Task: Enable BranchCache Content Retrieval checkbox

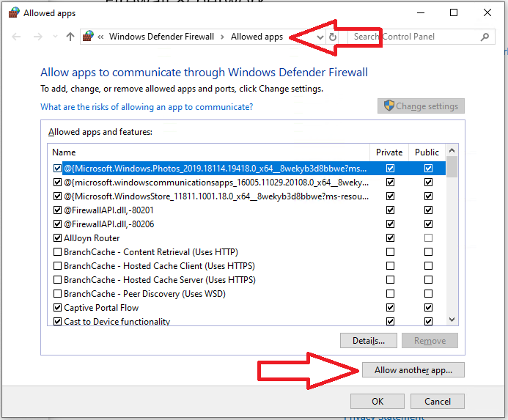Action: point(57,252)
